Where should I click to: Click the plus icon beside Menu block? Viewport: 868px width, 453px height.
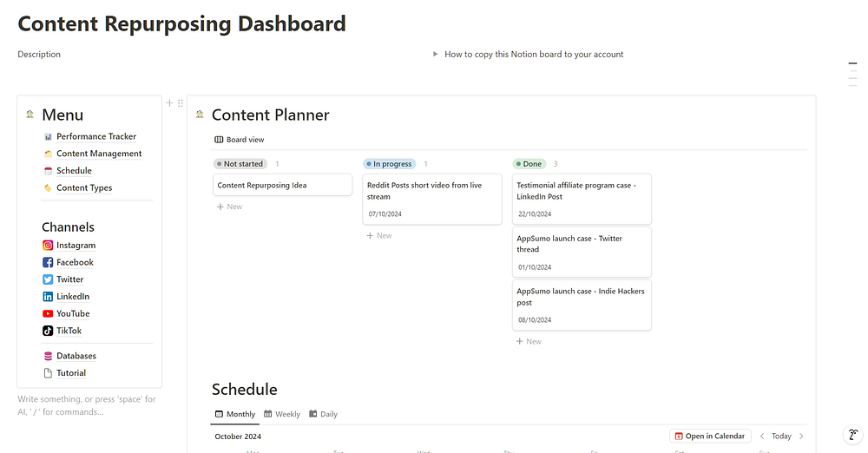pyautogui.click(x=170, y=103)
